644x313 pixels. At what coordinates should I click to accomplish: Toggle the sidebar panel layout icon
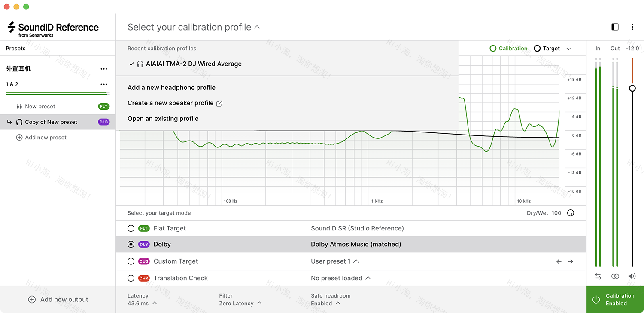click(x=615, y=27)
